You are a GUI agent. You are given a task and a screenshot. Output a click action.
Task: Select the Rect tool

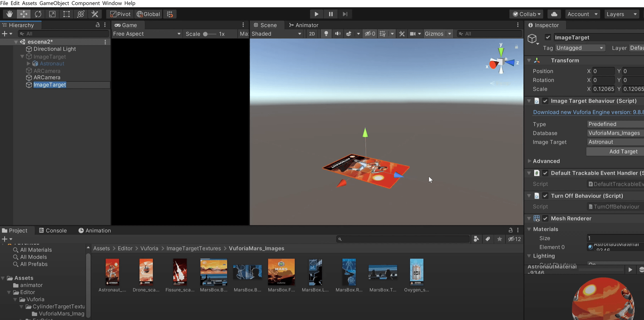coord(66,14)
